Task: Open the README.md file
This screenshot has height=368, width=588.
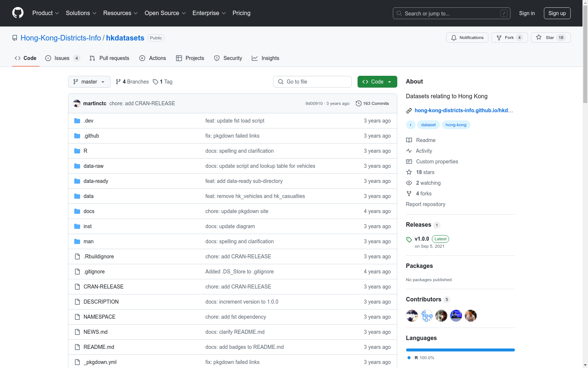Action: coord(99,347)
